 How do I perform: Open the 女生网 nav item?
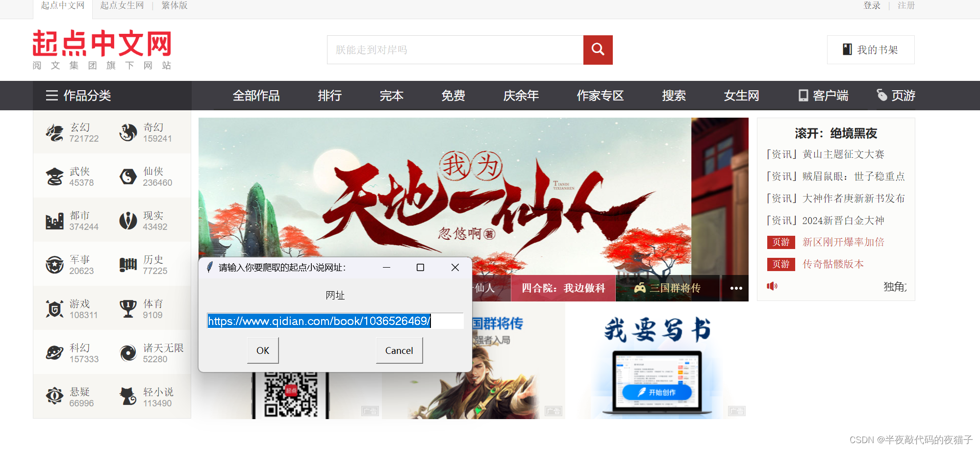pos(741,96)
